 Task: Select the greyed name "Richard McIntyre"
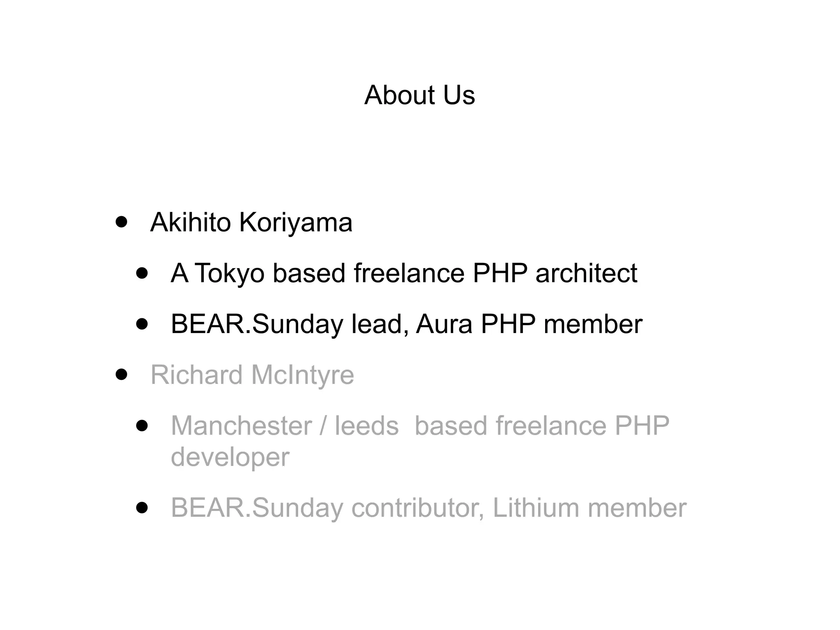pos(252,375)
